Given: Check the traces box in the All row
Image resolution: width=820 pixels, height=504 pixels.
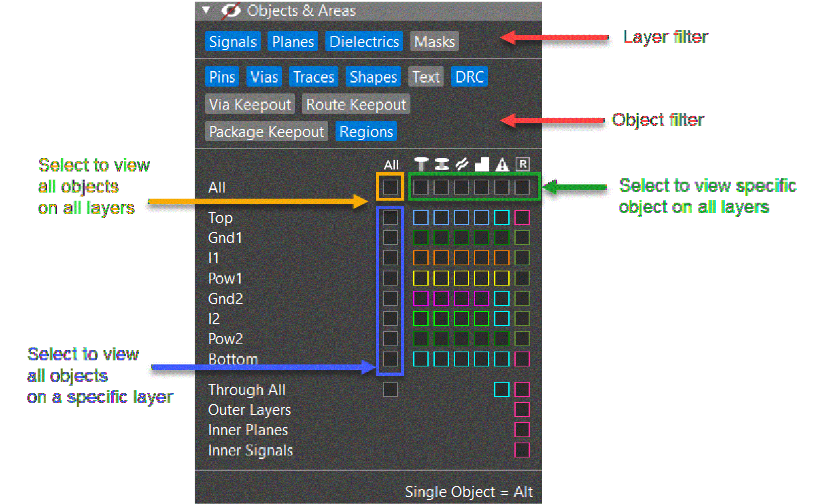Looking at the screenshot, I should [461, 187].
